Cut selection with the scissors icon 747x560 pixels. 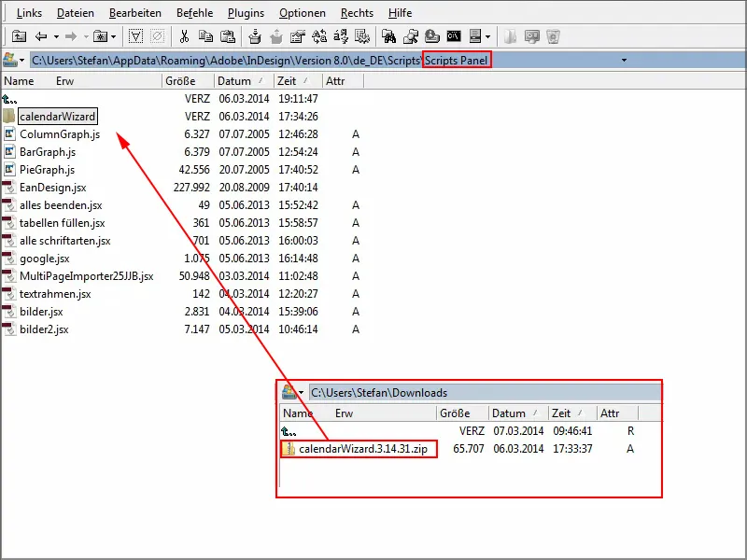(x=184, y=36)
